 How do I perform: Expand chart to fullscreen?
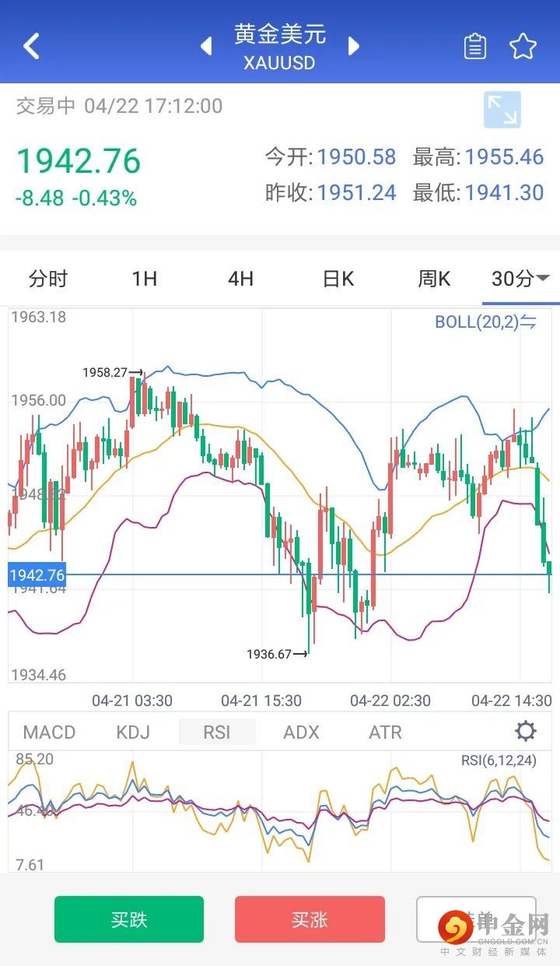point(502,110)
